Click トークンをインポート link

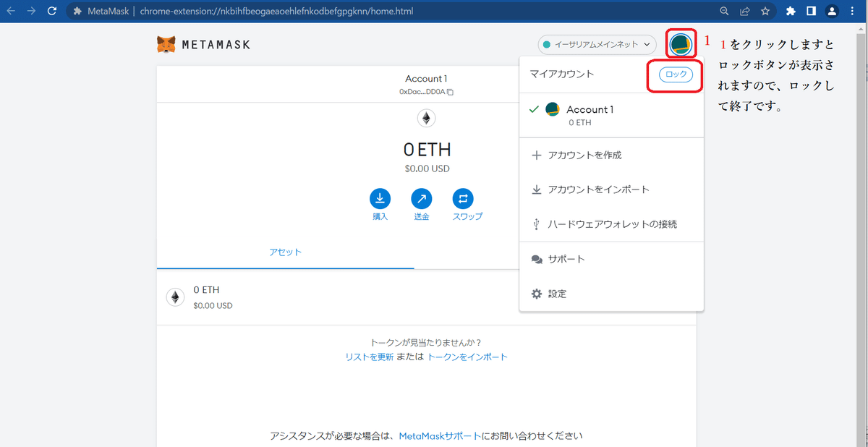click(467, 357)
